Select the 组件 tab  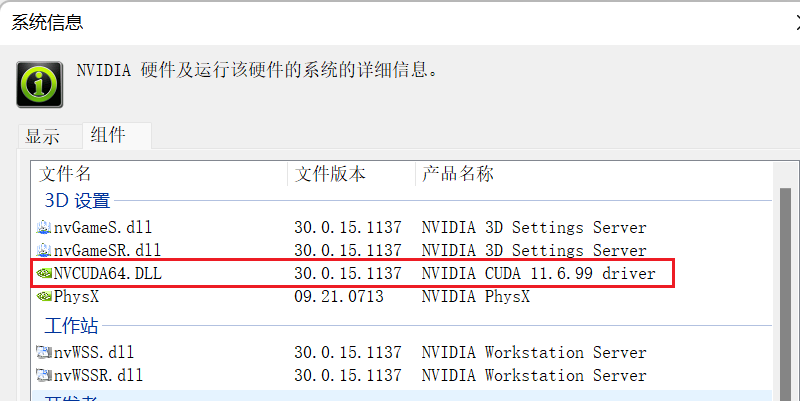108,135
